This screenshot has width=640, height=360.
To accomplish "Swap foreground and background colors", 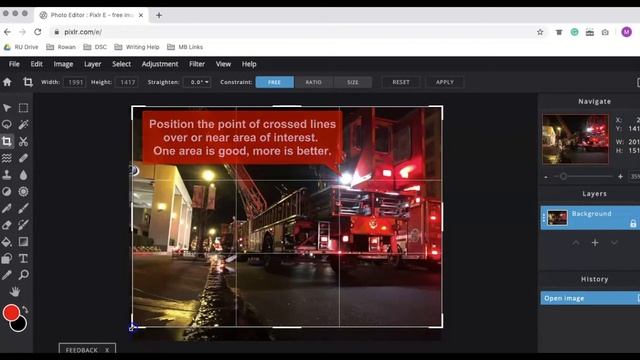I will tap(25, 310).
